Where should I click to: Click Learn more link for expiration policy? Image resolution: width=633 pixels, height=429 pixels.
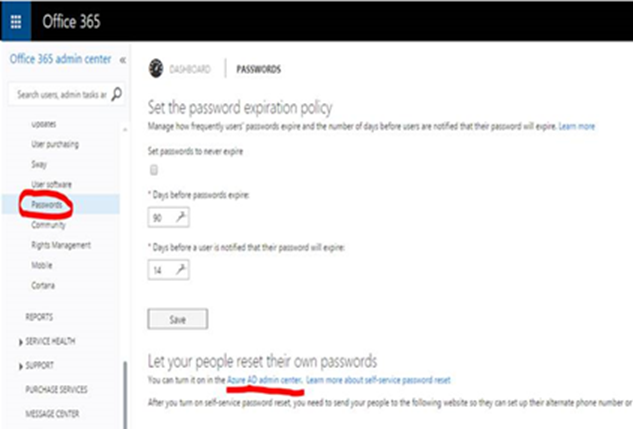(576, 126)
